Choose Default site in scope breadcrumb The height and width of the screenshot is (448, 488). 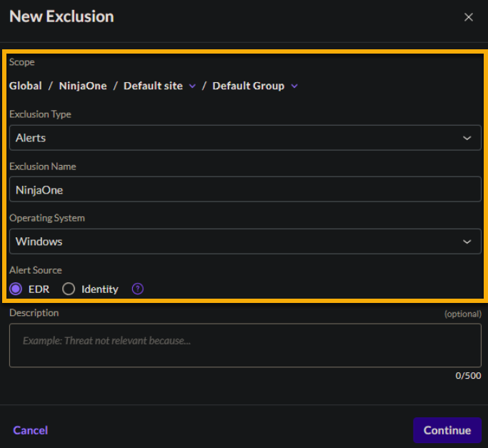pyautogui.click(x=154, y=86)
